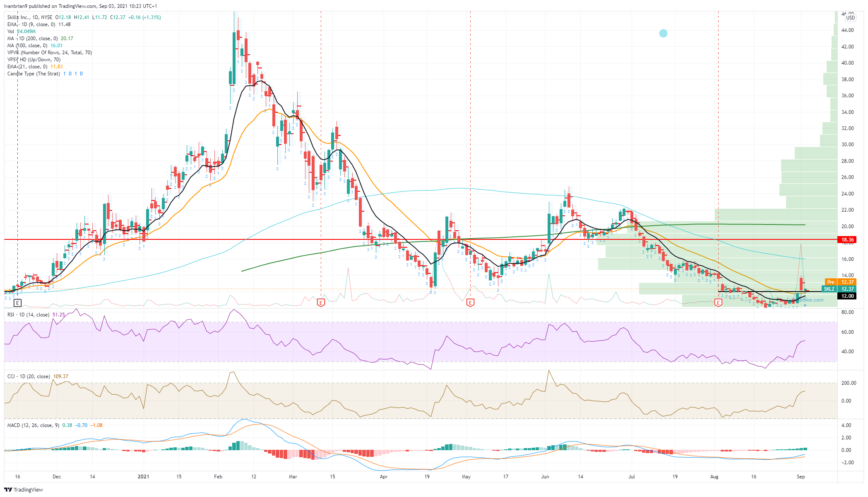The image size is (868, 497).
Task: Open the ivanbrian9 TradingView.com link at the top
Action: [50, 6]
